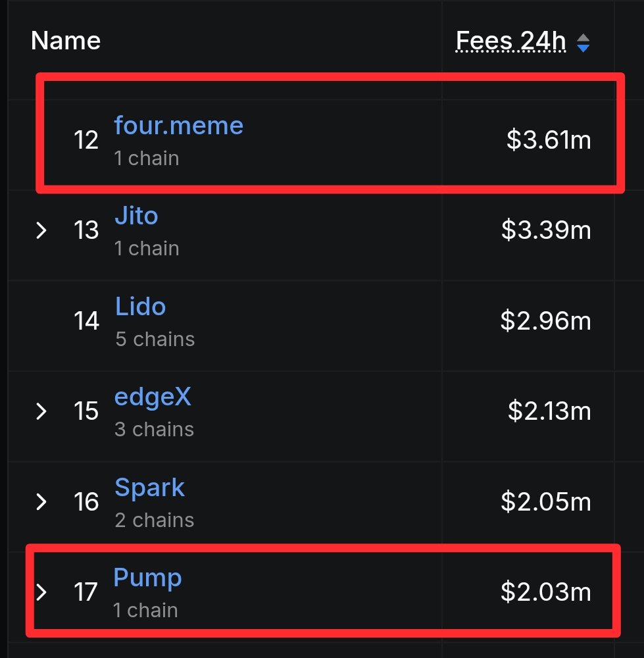This screenshot has height=658, width=644.
Task: Expand the Jito row chevron
Action: pos(41,230)
